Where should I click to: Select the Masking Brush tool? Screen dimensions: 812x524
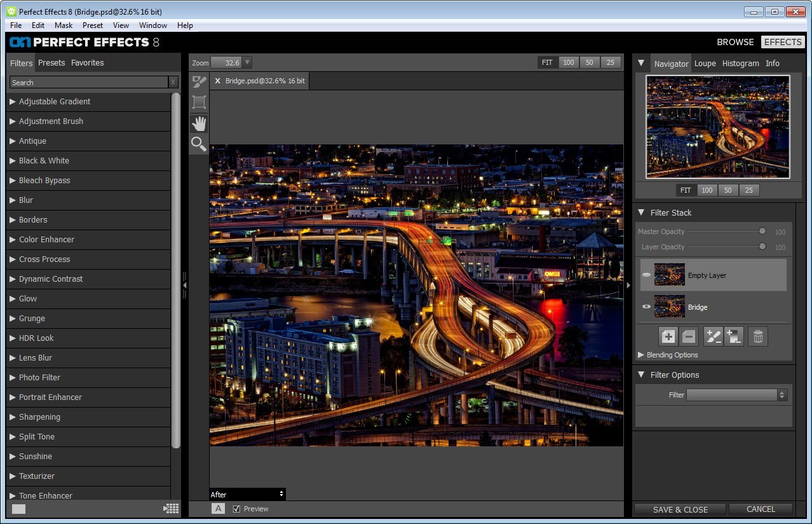point(199,82)
